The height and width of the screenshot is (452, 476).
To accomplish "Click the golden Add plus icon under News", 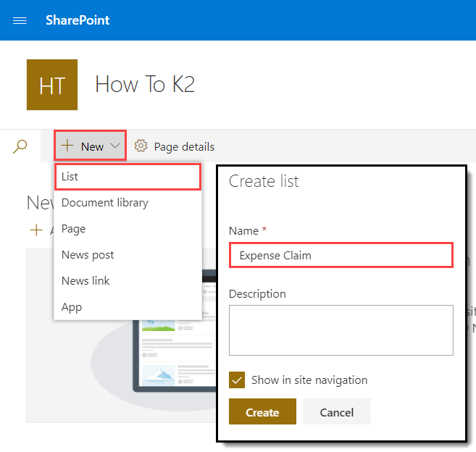I will pyautogui.click(x=36, y=230).
